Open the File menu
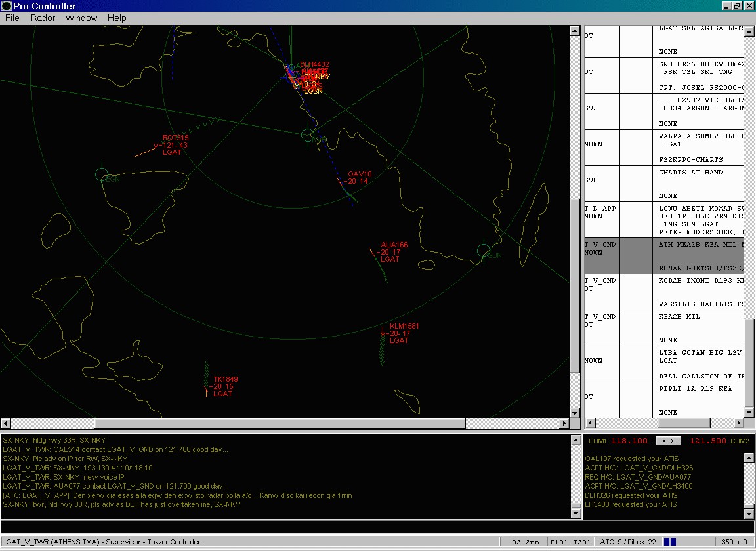Image resolution: width=756 pixels, height=551 pixels. click(12, 18)
